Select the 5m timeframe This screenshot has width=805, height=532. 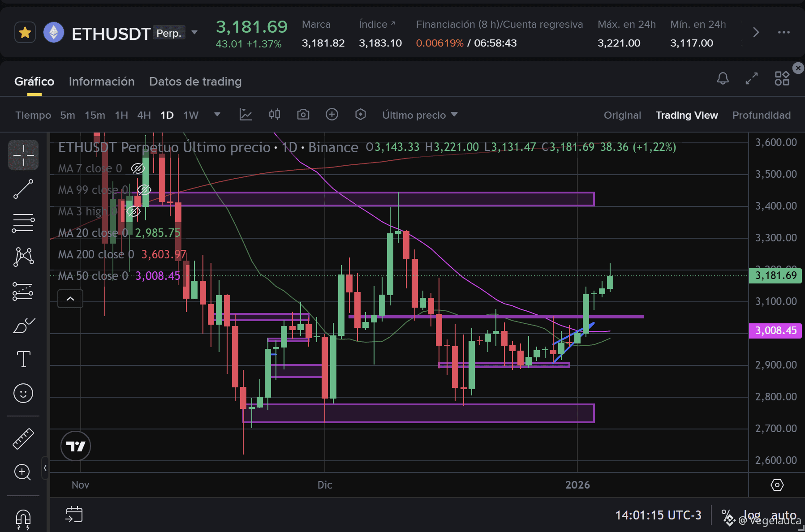pyautogui.click(x=68, y=115)
